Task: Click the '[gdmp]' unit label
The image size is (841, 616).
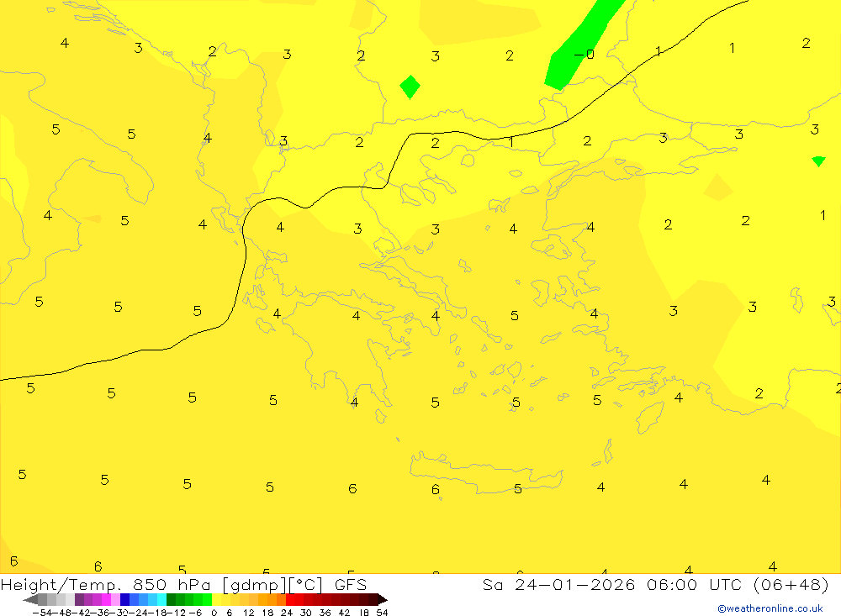Action: click(x=254, y=585)
